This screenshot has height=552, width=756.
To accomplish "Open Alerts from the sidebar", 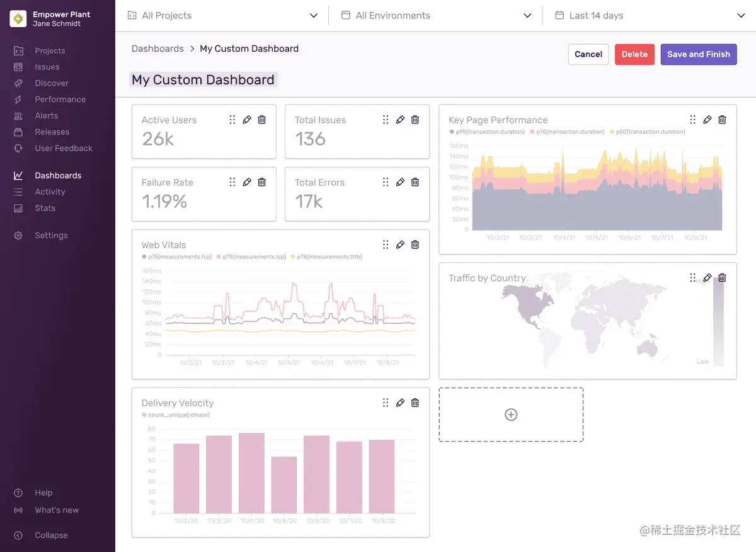I will 46,115.
